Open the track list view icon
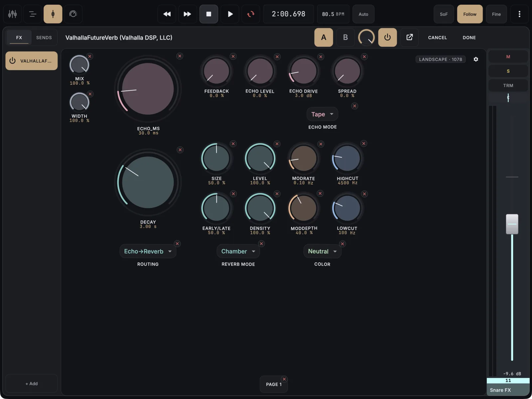Screen dimensions: 532x399 click(33, 14)
